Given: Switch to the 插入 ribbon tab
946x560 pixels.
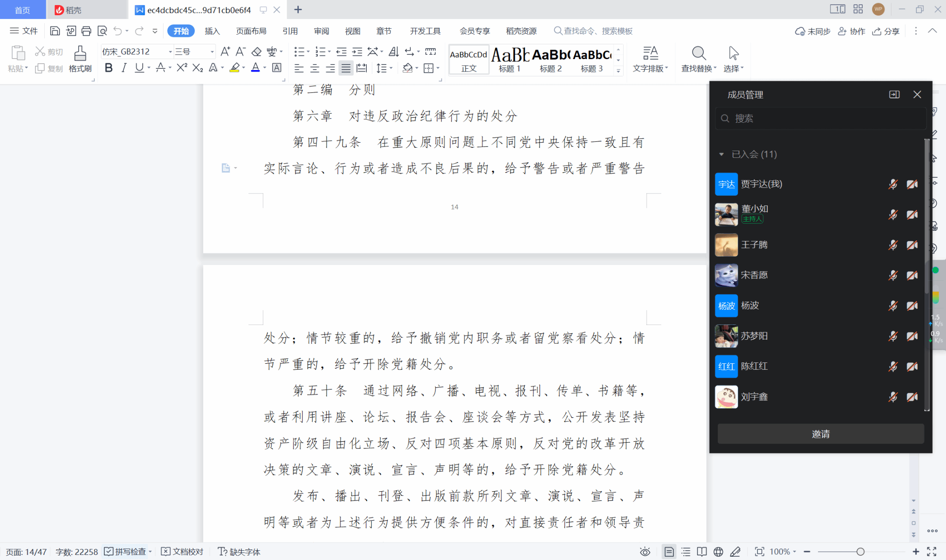Looking at the screenshot, I should pyautogui.click(x=212, y=31).
